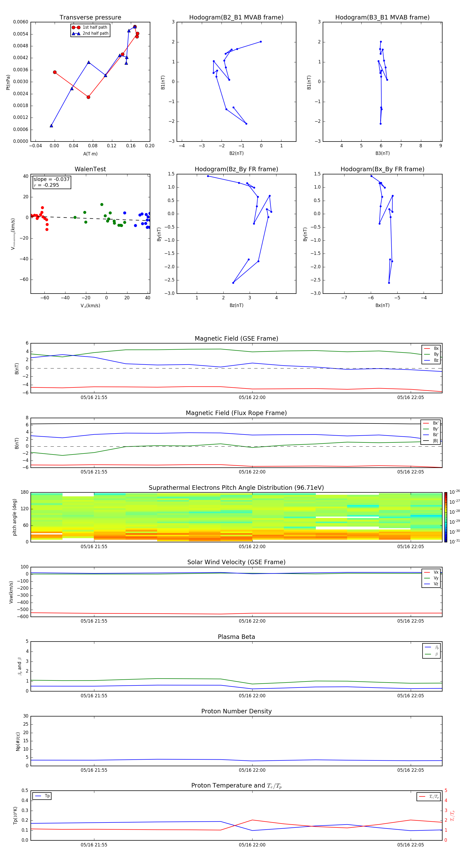
Task: Click the 'Bz' legend entry in GSE magnetic field
Action: pyautogui.click(x=431, y=361)
